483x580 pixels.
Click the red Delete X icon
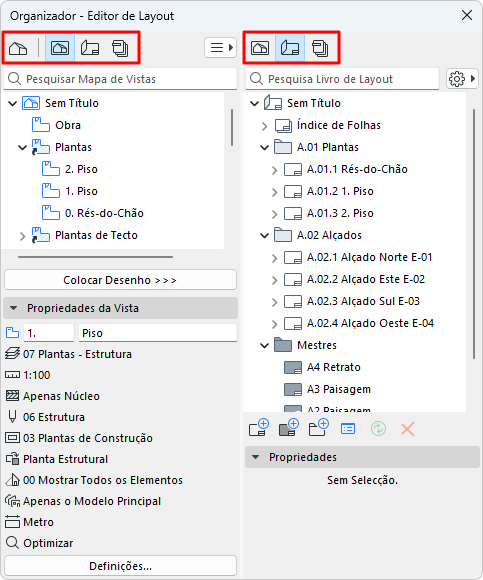coord(408,429)
